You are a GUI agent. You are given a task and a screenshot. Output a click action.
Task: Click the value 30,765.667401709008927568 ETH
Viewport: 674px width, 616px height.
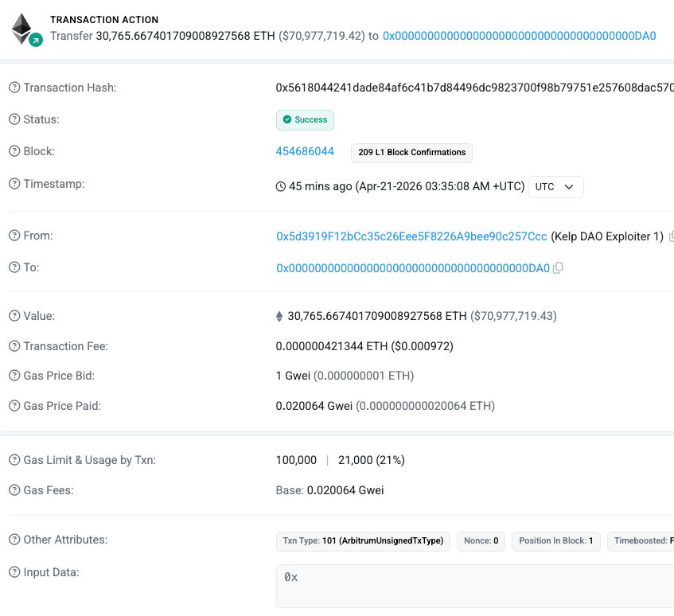(x=377, y=316)
